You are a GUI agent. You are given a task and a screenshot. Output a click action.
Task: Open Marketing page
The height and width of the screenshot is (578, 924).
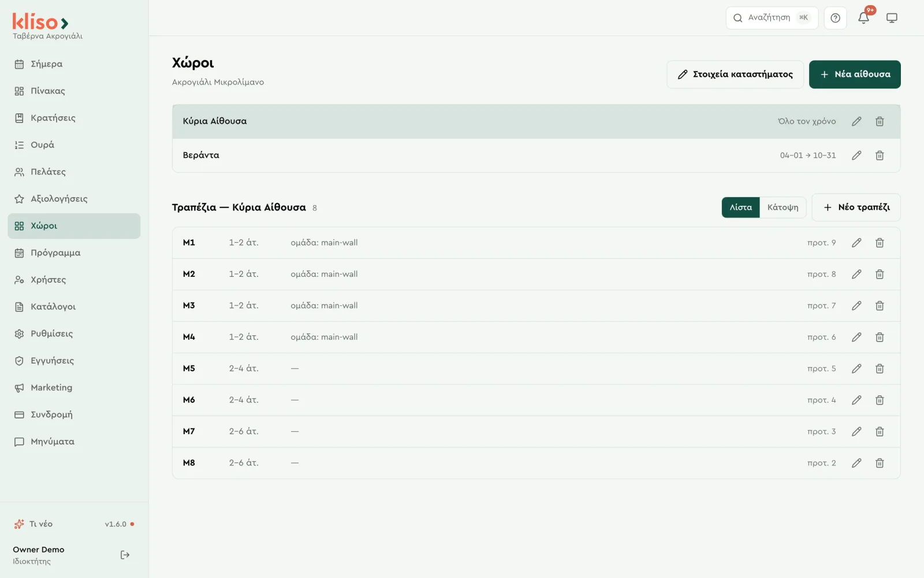74,388
